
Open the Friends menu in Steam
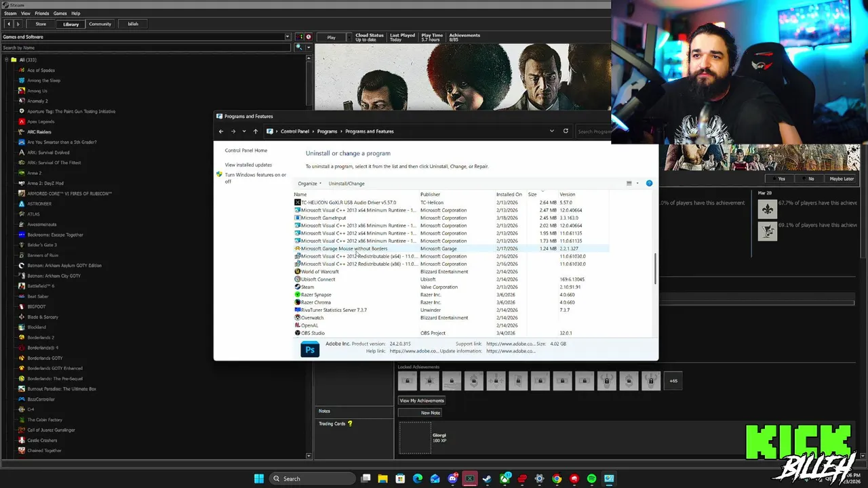pyautogui.click(x=42, y=14)
